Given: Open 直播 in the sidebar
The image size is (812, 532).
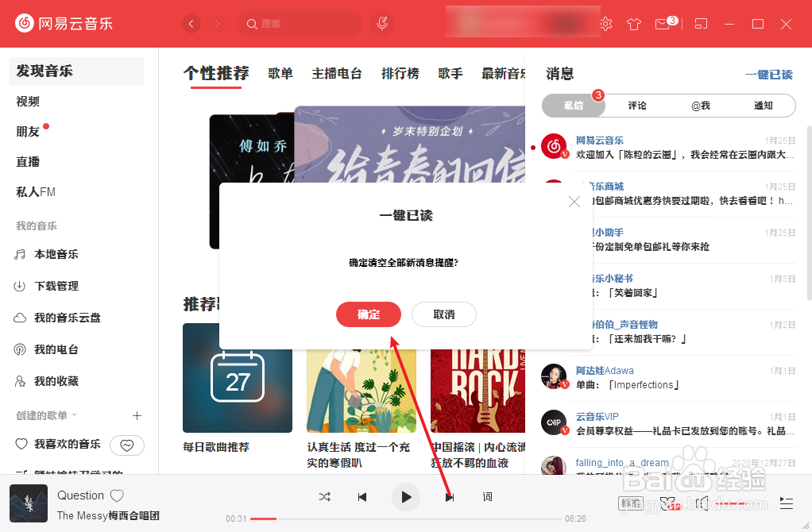Looking at the screenshot, I should coord(28,161).
